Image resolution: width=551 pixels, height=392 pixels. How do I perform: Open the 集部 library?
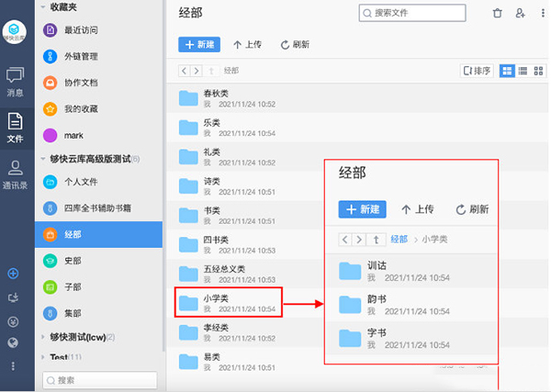(98, 313)
